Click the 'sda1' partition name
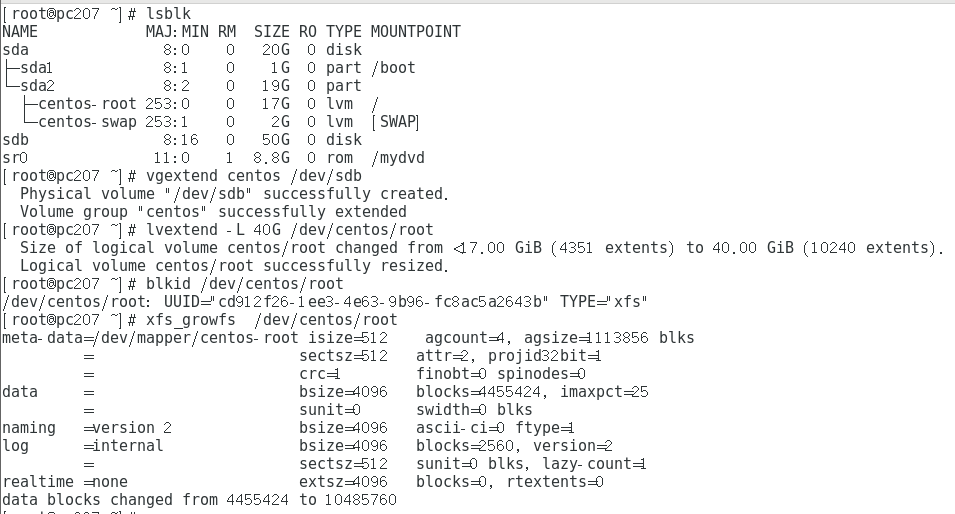Viewport: 955px width, 514px height. (x=37, y=68)
